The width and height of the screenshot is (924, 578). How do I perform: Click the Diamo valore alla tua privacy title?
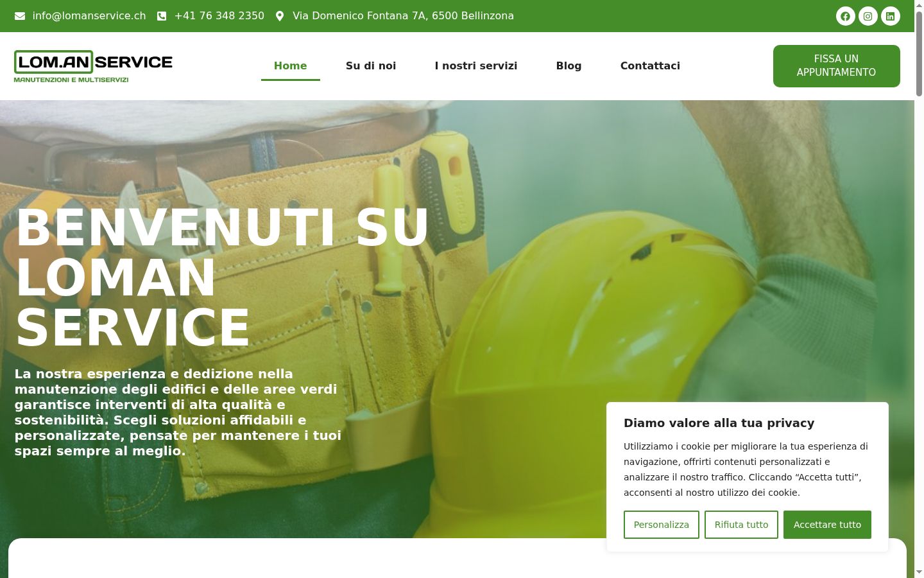[719, 423]
